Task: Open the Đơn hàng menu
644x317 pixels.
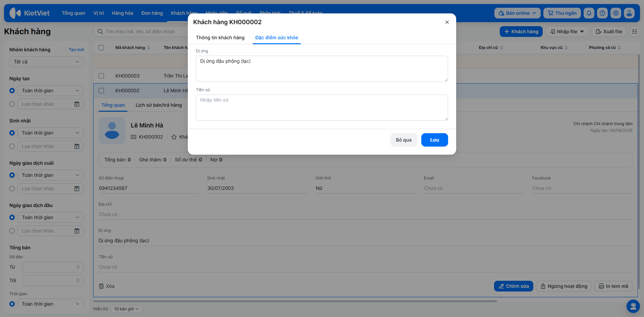Action: pyautogui.click(x=152, y=13)
